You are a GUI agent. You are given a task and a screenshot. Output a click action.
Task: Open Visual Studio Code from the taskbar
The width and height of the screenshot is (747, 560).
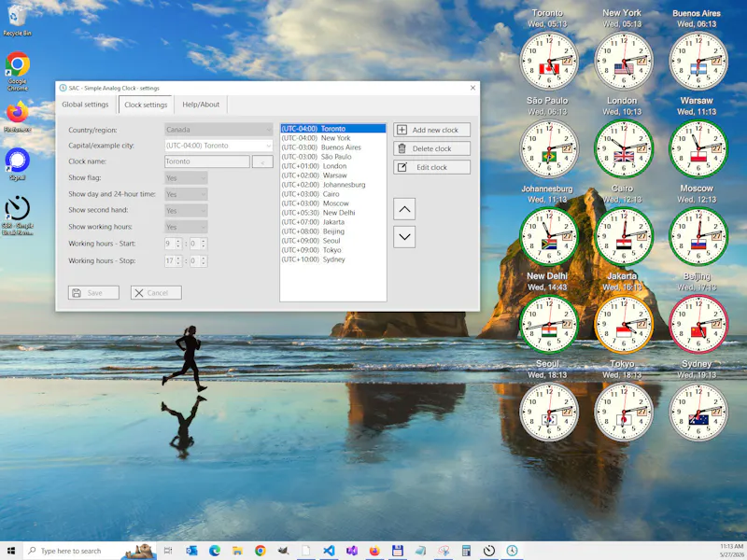coord(329,551)
